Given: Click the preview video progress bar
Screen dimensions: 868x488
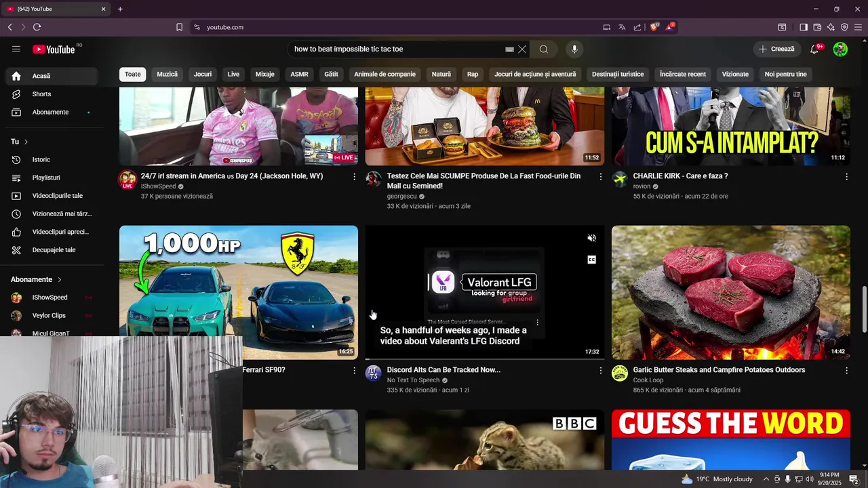Looking at the screenshot, I should click(484, 358).
